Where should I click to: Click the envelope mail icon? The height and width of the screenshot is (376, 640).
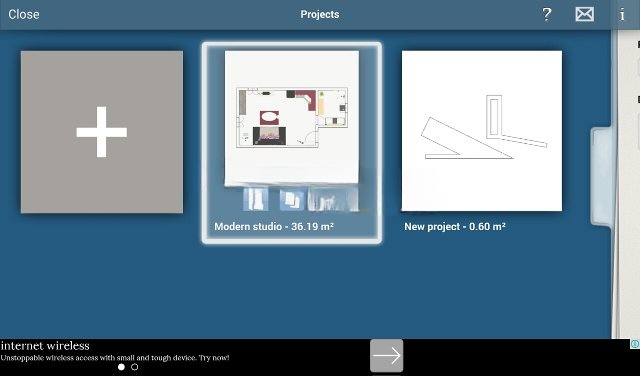[x=584, y=14]
